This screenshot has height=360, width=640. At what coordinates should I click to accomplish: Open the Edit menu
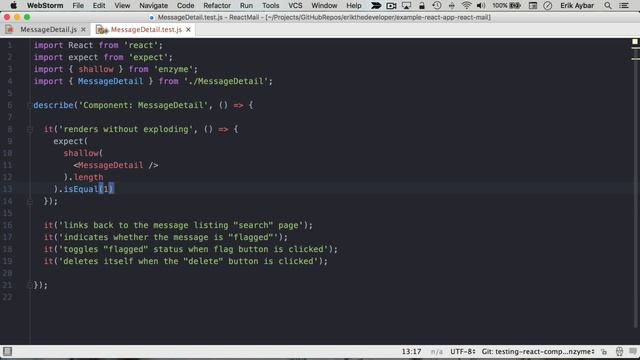(99, 6)
